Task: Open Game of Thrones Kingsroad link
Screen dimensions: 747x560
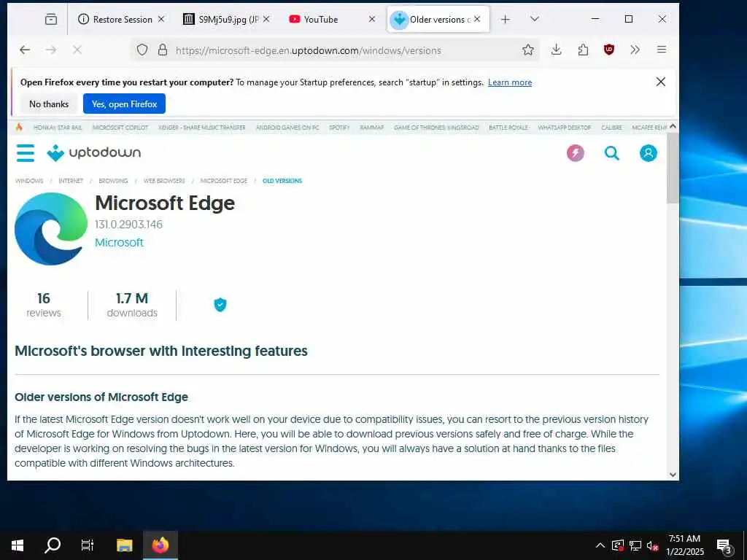Action: 436,128
